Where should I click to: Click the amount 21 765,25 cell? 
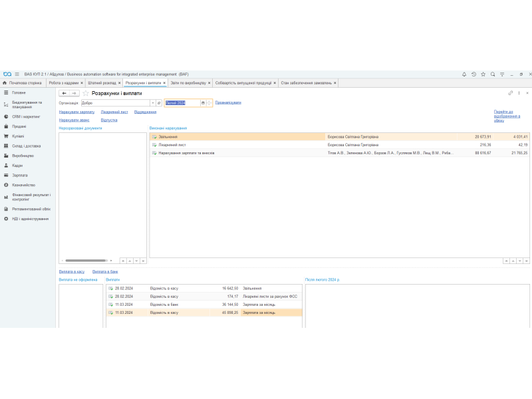(519, 153)
